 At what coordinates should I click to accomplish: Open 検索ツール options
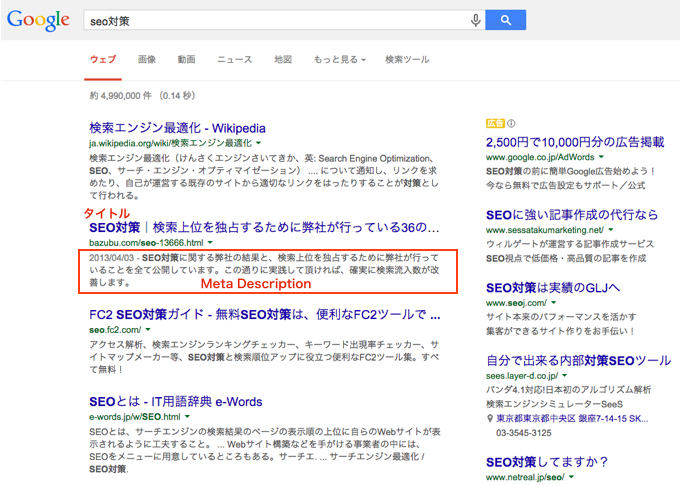click(x=407, y=59)
